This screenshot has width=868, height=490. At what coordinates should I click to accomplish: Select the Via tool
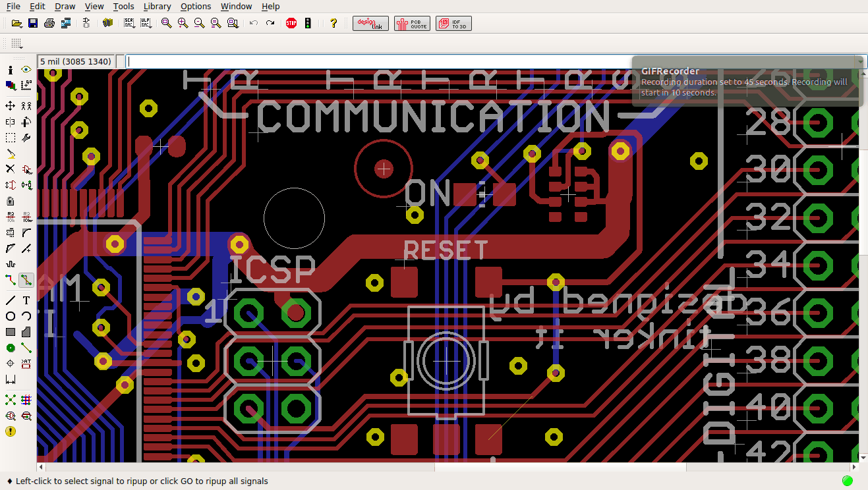(10, 348)
